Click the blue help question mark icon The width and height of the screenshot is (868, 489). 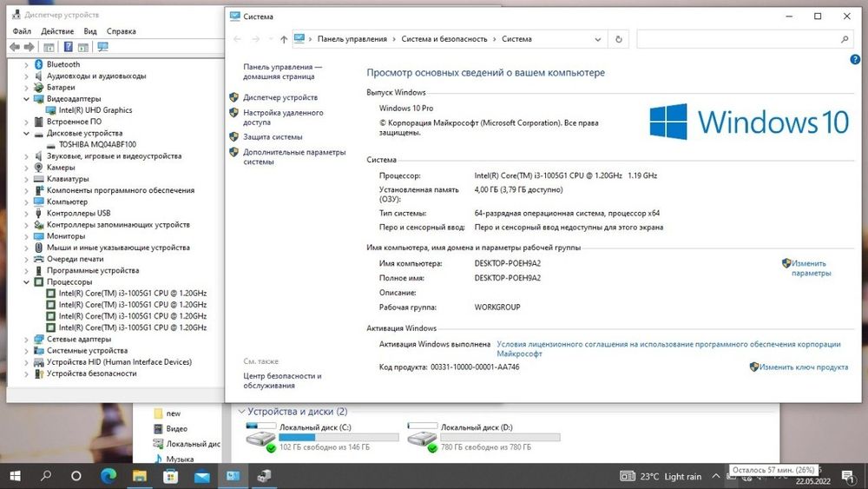point(855,59)
